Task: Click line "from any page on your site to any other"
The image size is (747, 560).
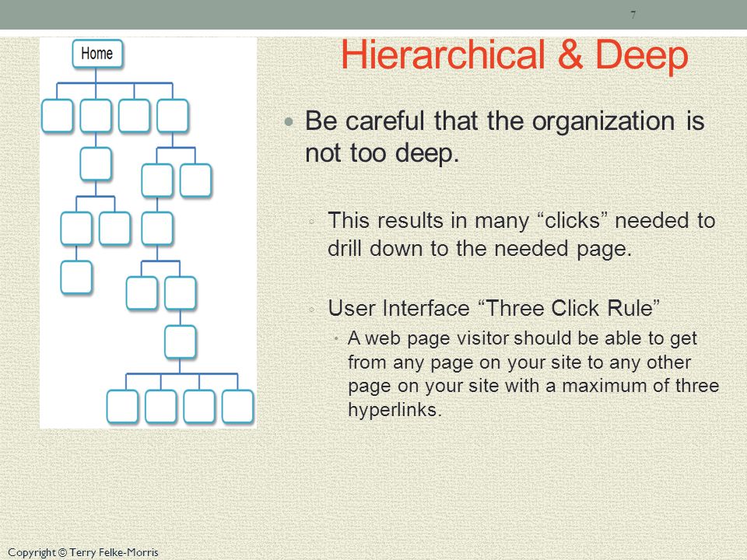Action: (x=519, y=362)
